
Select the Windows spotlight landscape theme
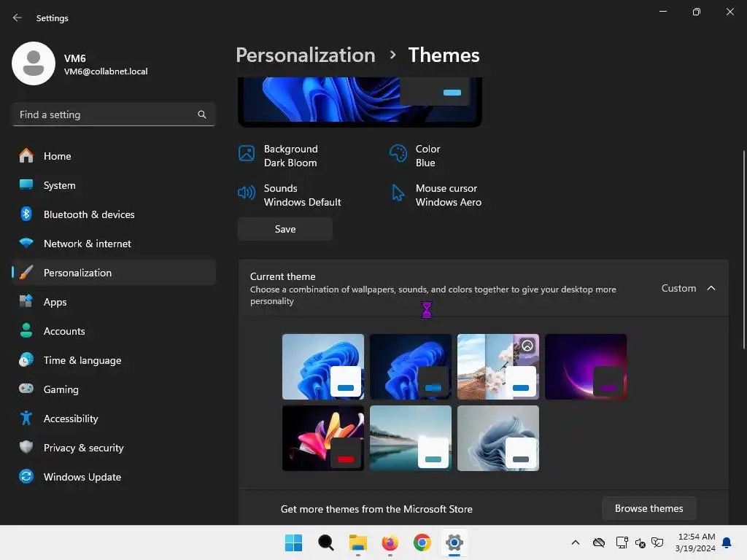coord(498,367)
